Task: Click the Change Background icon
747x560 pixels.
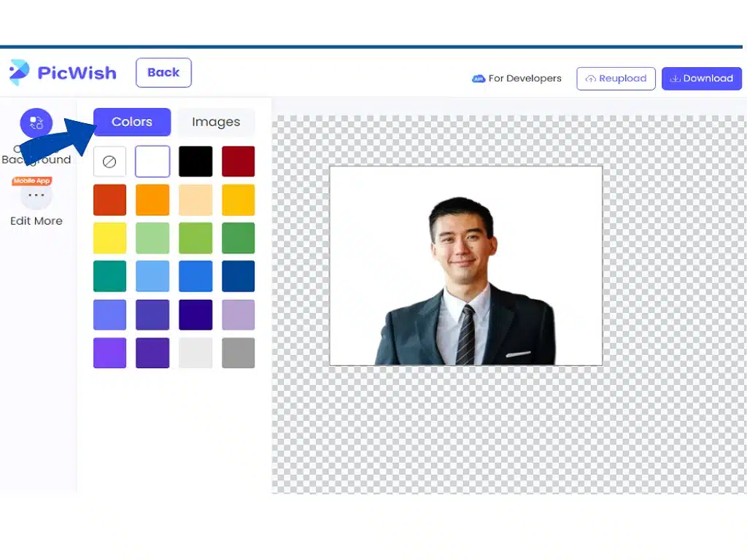Action: (x=36, y=122)
